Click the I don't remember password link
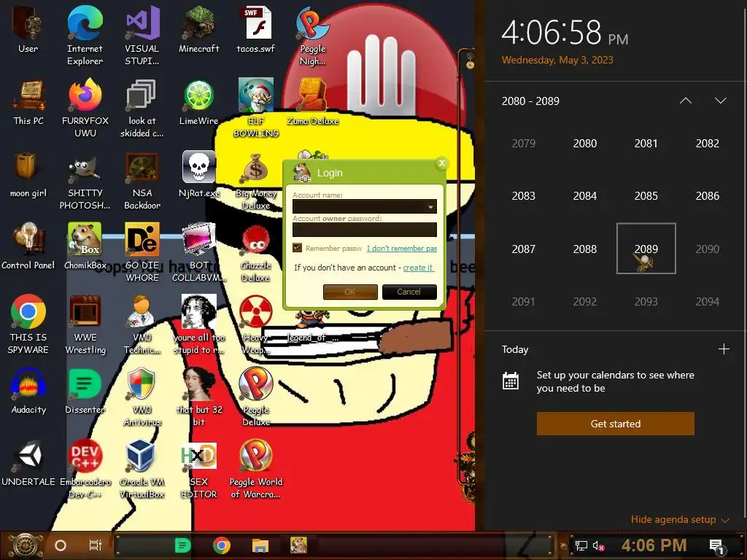 [x=402, y=248]
